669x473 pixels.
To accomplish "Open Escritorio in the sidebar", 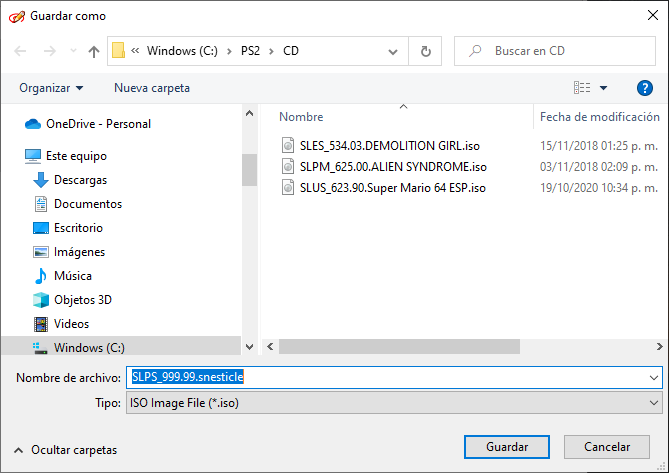I will tap(78, 228).
